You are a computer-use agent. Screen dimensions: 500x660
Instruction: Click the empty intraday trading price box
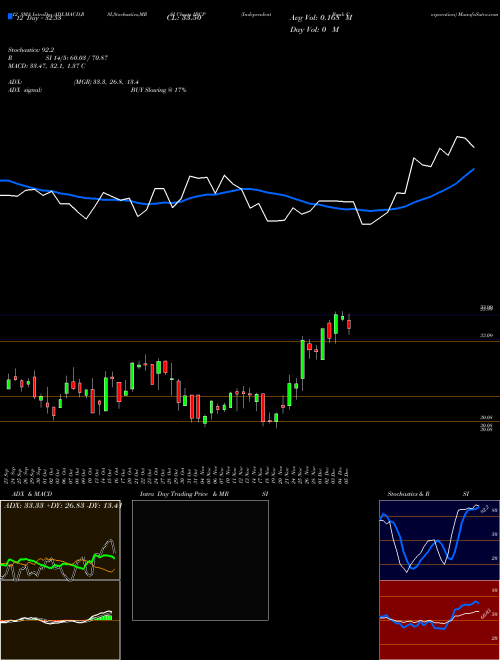[200, 560]
